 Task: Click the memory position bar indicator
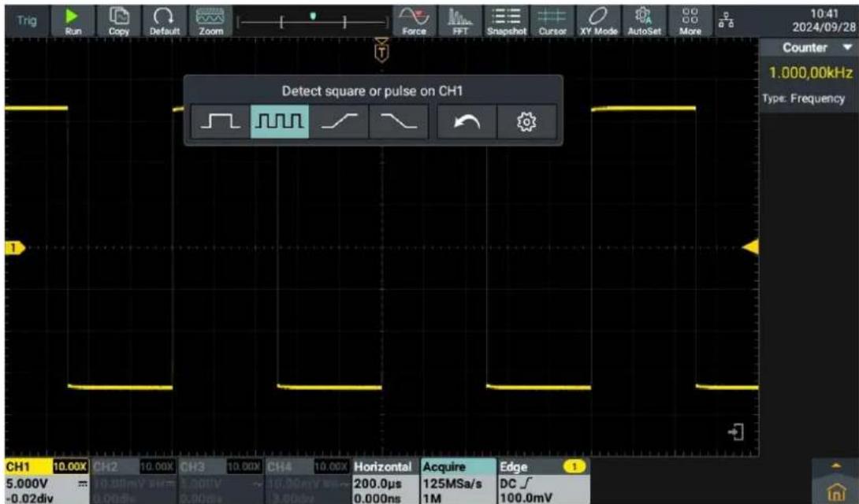point(313,22)
